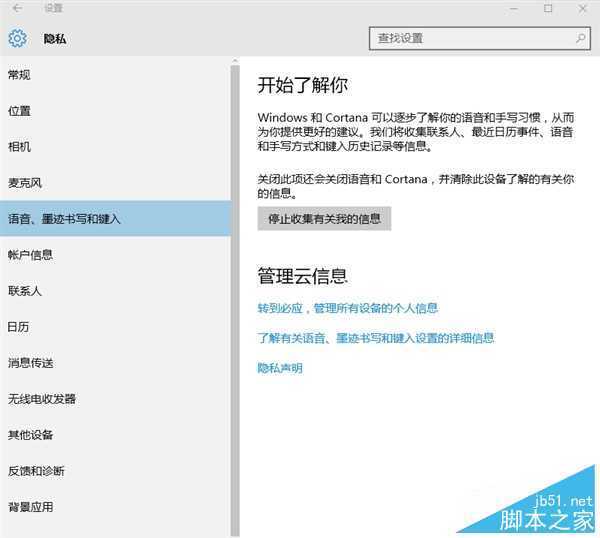Click the back arrow in title bar
The image size is (600, 538).
tap(17, 8)
